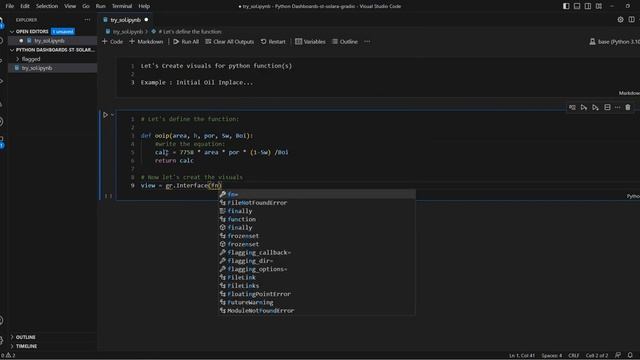Image resolution: width=640 pixels, height=360 pixels.
Task: Open customize layout icon
Action: click(599, 6)
